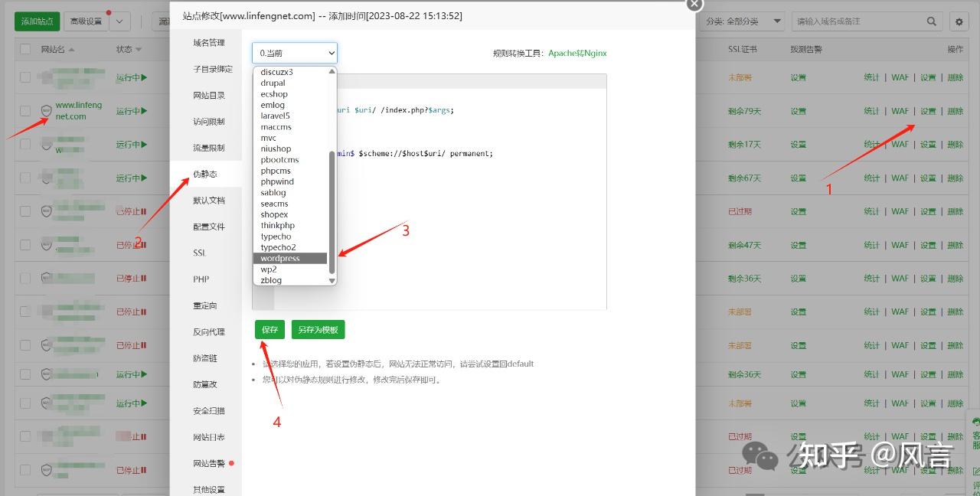Click the rewrite list scrollbar thumb
Screen dimensions: 980x496
[332, 210]
